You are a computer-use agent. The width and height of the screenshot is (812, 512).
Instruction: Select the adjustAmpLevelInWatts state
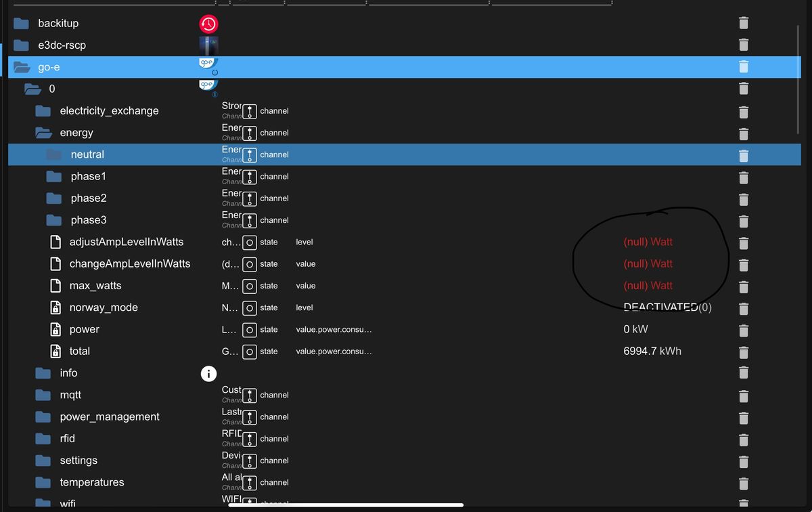point(127,242)
